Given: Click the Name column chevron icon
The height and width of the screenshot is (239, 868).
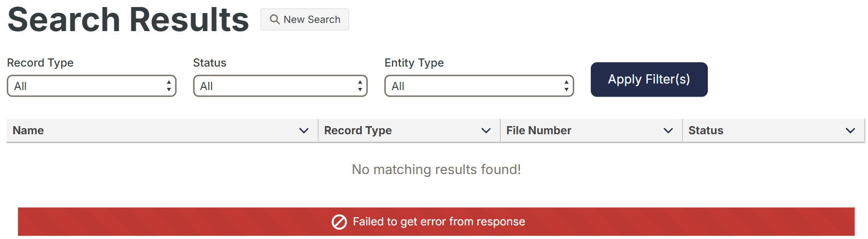Looking at the screenshot, I should point(304,130).
